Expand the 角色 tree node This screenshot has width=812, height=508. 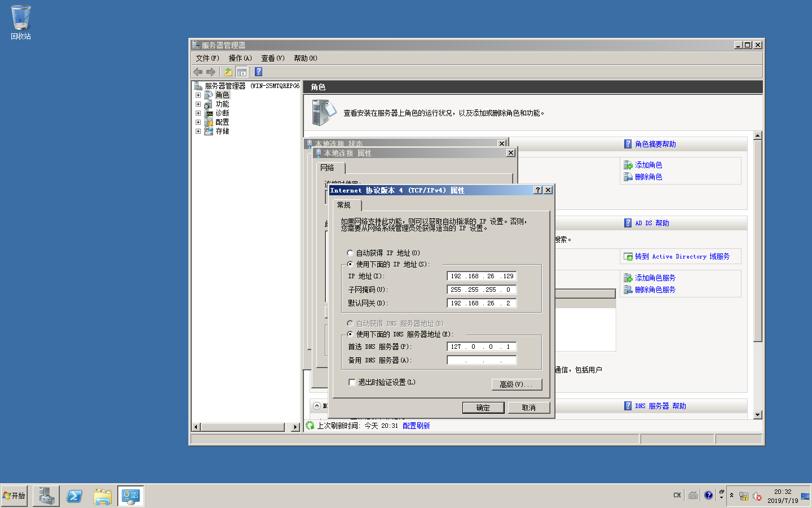(x=198, y=95)
